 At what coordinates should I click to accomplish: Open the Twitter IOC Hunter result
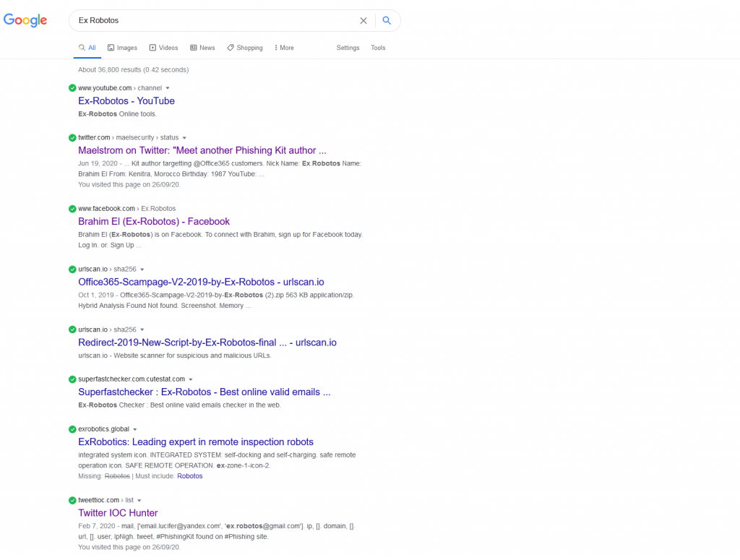point(118,513)
